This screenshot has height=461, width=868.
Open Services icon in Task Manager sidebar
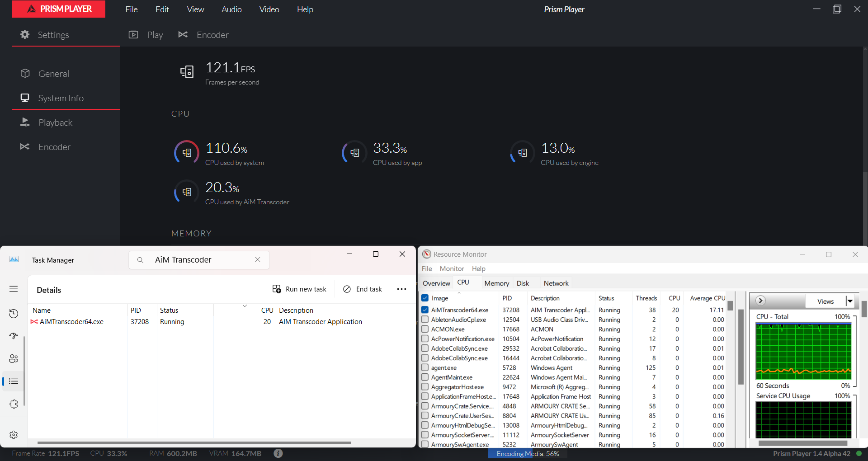click(14, 404)
